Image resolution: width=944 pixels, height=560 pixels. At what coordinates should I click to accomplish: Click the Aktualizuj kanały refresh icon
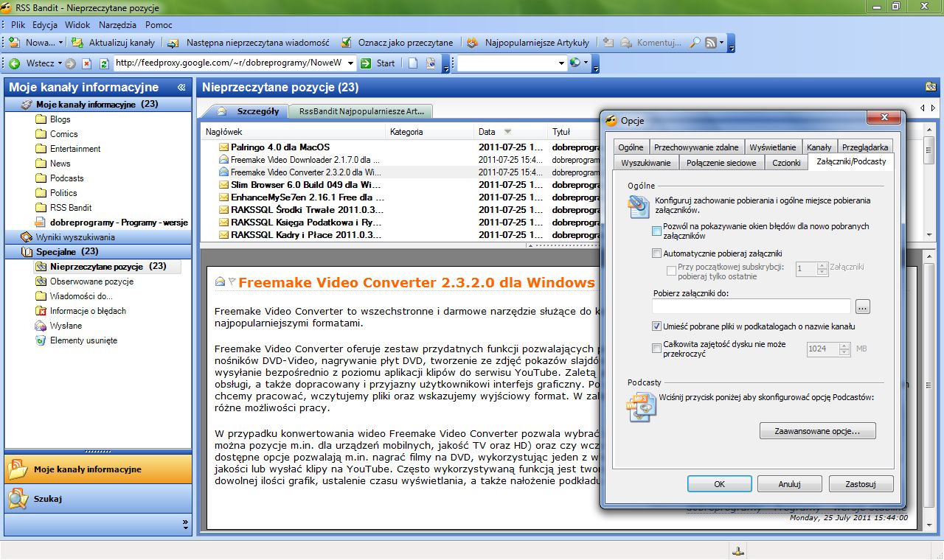(x=77, y=43)
